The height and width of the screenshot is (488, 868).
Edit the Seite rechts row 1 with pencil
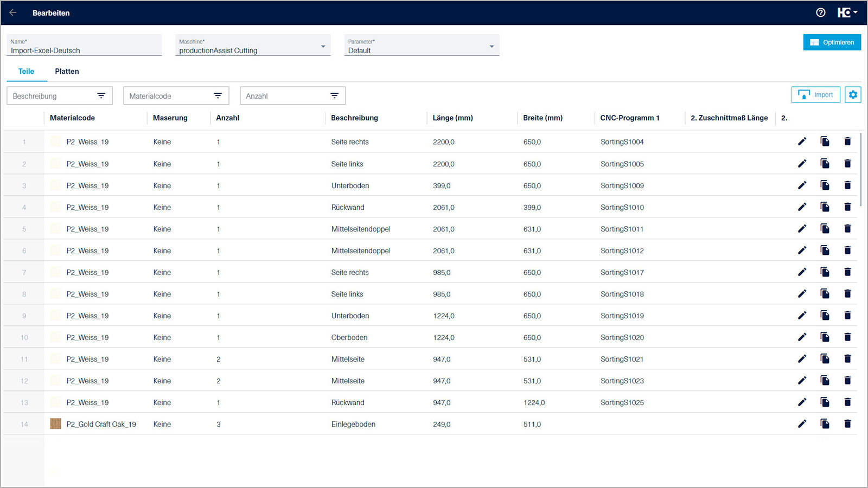pyautogui.click(x=802, y=142)
